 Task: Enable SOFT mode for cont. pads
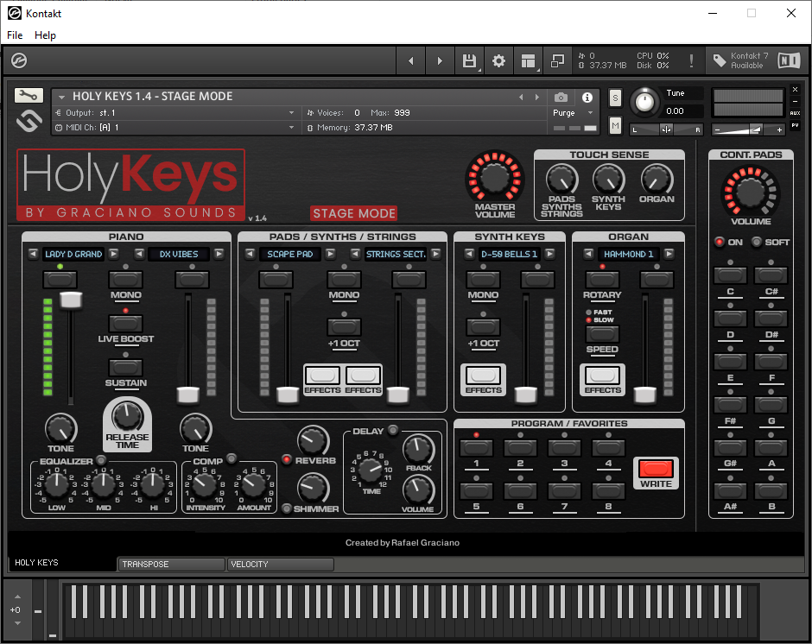pyautogui.click(x=757, y=242)
